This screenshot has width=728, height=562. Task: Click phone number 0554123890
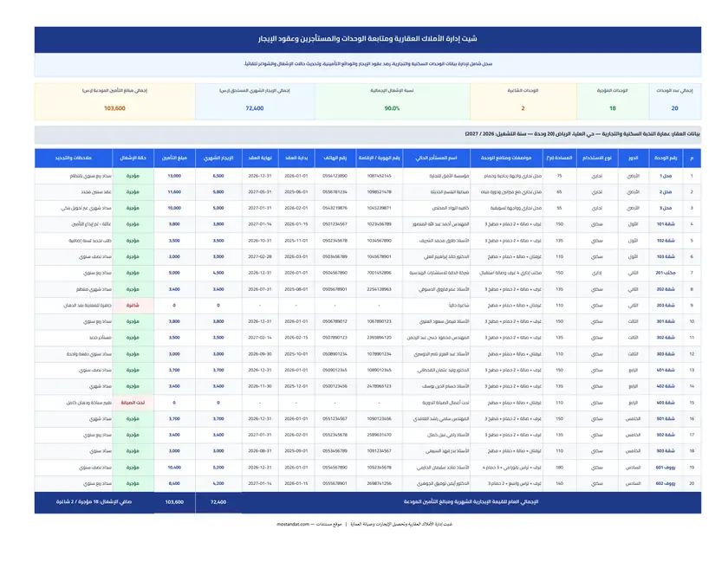point(335,176)
